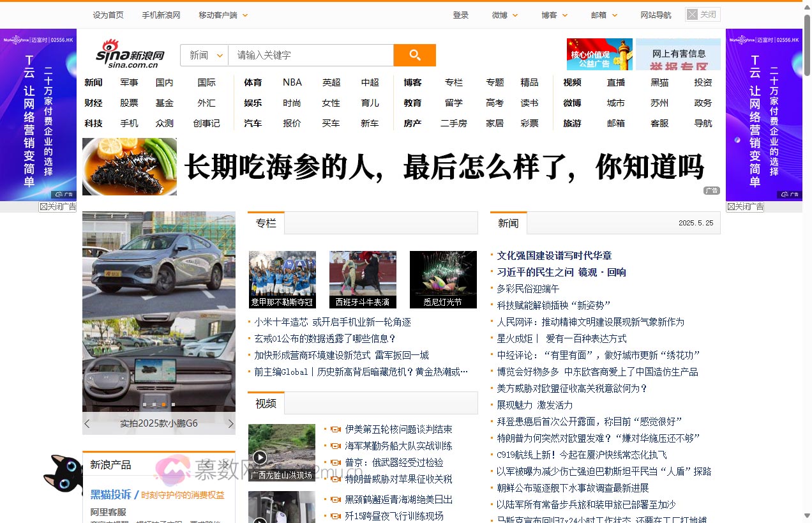The height and width of the screenshot is (523, 812).
Task: Click the camera icon beside 海军某勤务船大队实战训练
Action: [x=336, y=446]
